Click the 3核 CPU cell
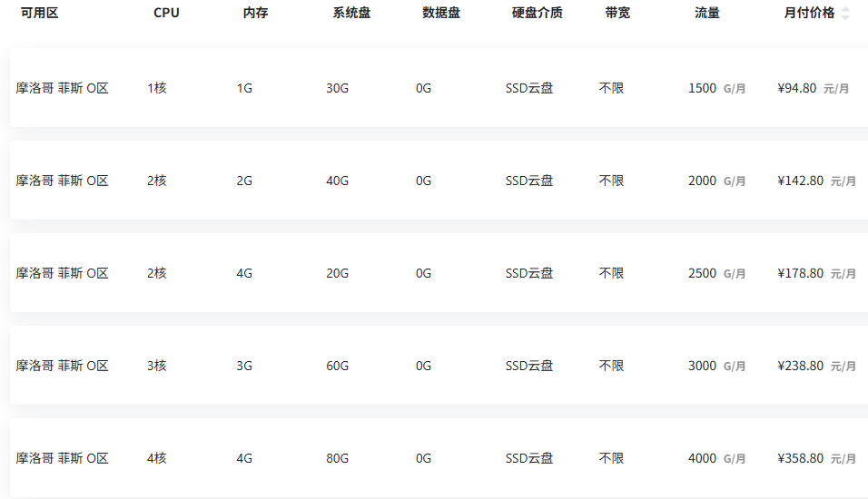 pos(157,366)
